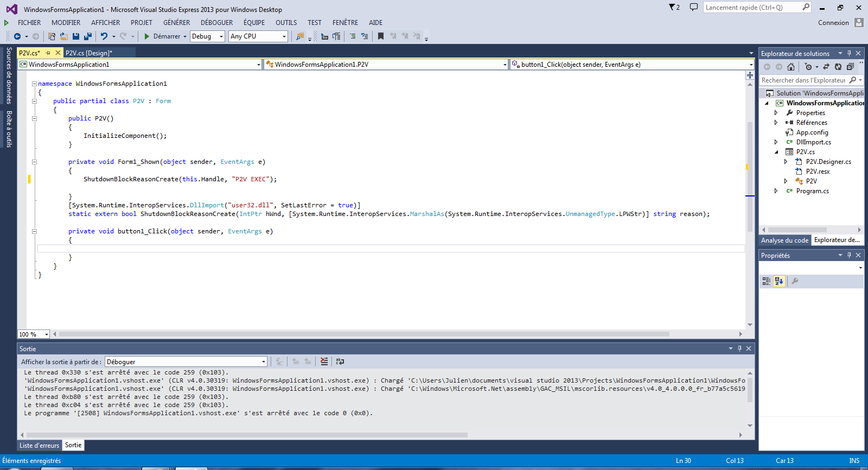This screenshot has width=868, height=470.
Task: Collapse the button1_Click method block
Action: (x=34, y=231)
